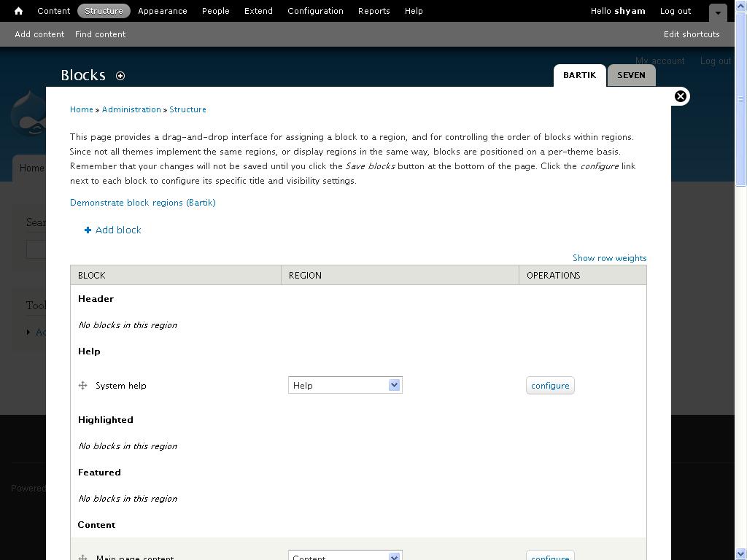The image size is (747, 560).
Task: Click Edit shortcuts link
Action: tap(692, 34)
